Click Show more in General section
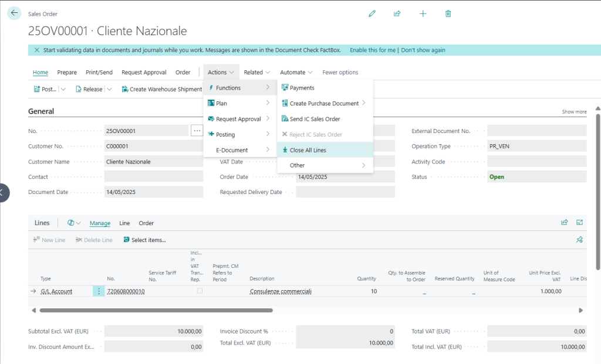The image size is (601, 364). [x=574, y=112]
